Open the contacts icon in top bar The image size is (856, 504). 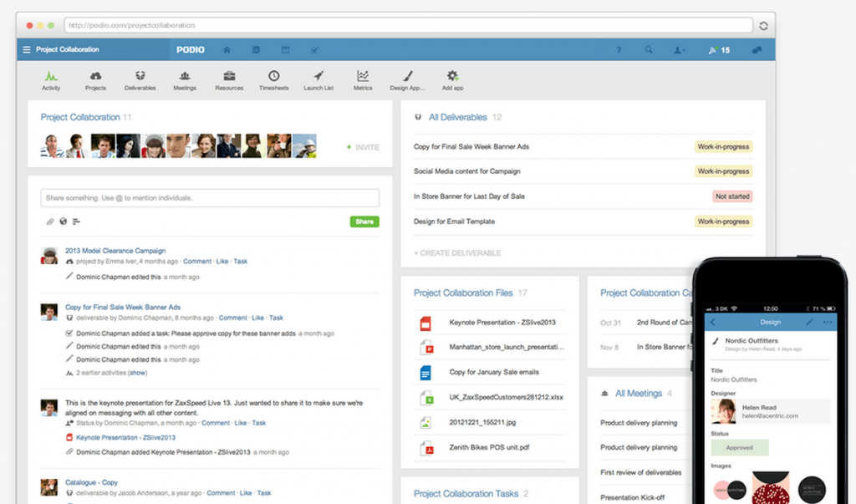click(256, 49)
